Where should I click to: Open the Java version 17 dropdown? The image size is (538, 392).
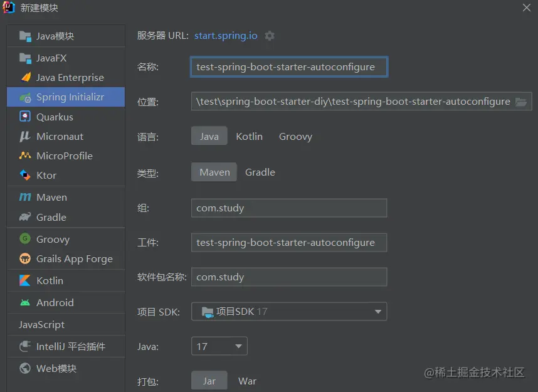click(219, 346)
